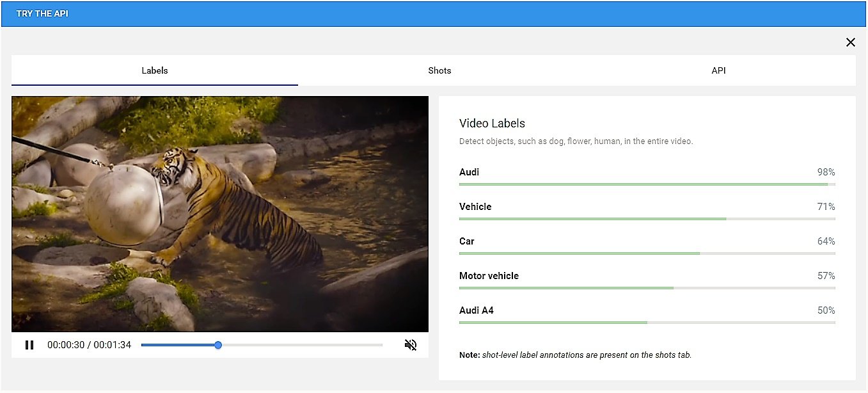868x393 pixels.
Task: Click the Video Labels heading
Action: point(492,124)
